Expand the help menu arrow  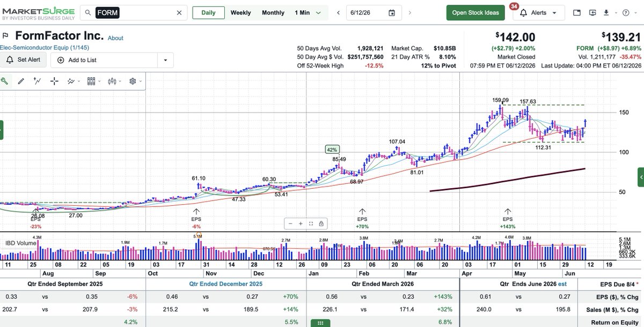point(634,13)
